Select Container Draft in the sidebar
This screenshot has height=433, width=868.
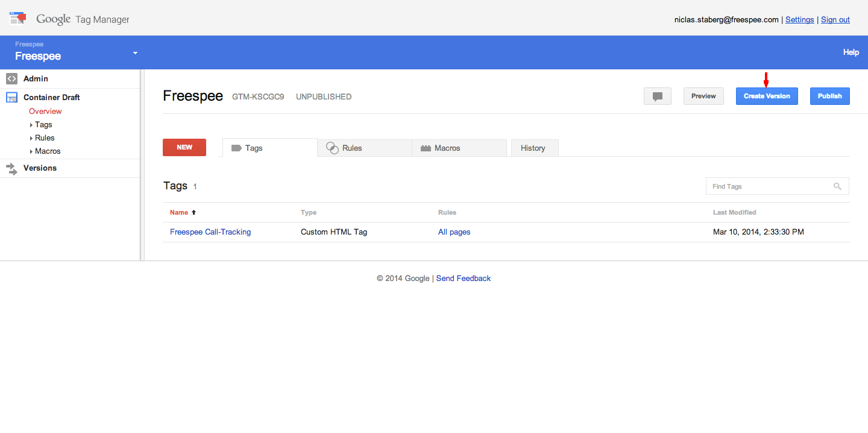tap(51, 97)
